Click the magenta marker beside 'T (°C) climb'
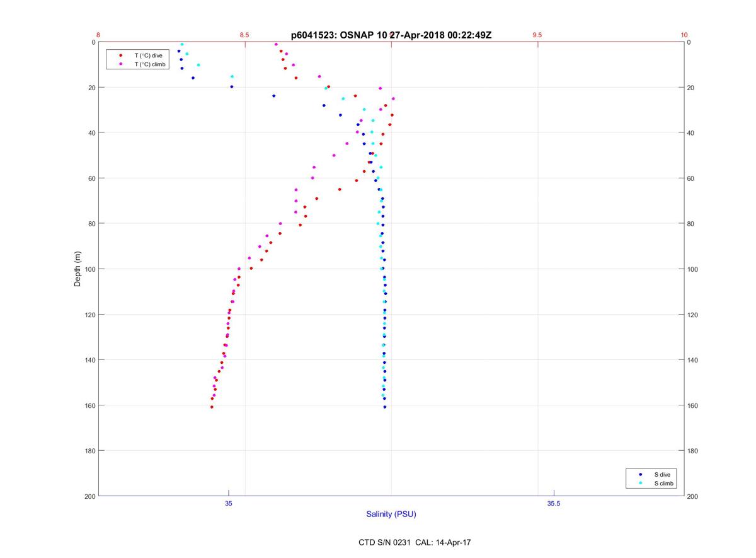Viewport: 756px width, 558px height. click(120, 64)
